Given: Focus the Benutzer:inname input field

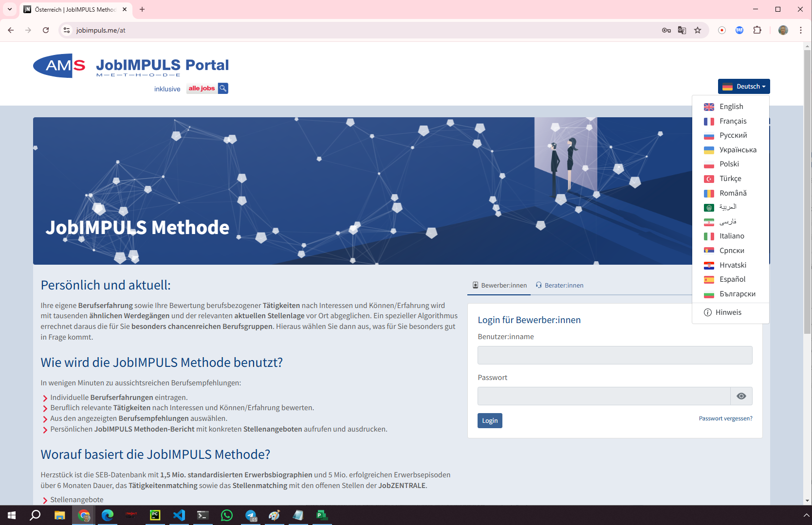Looking at the screenshot, I should 615,355.
